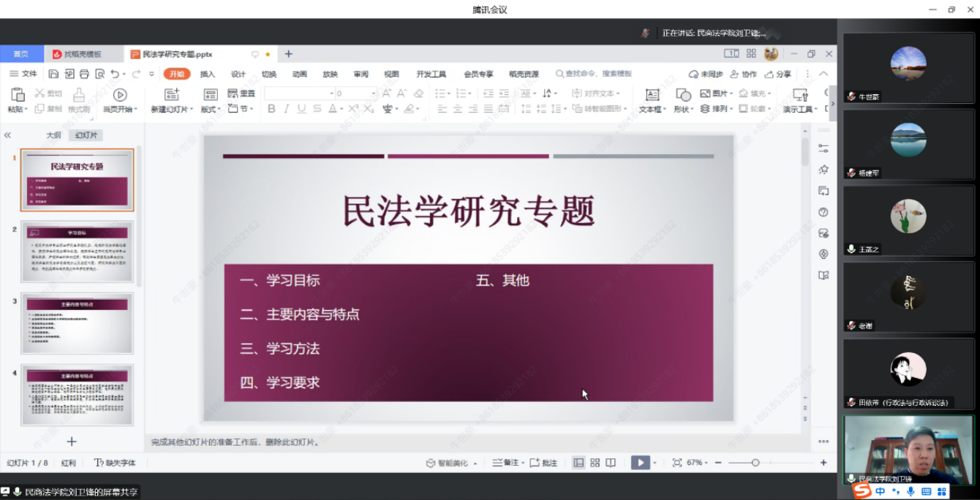
Task: Switch to the 插入 ribbon tab
Action: tap(208, 74)
